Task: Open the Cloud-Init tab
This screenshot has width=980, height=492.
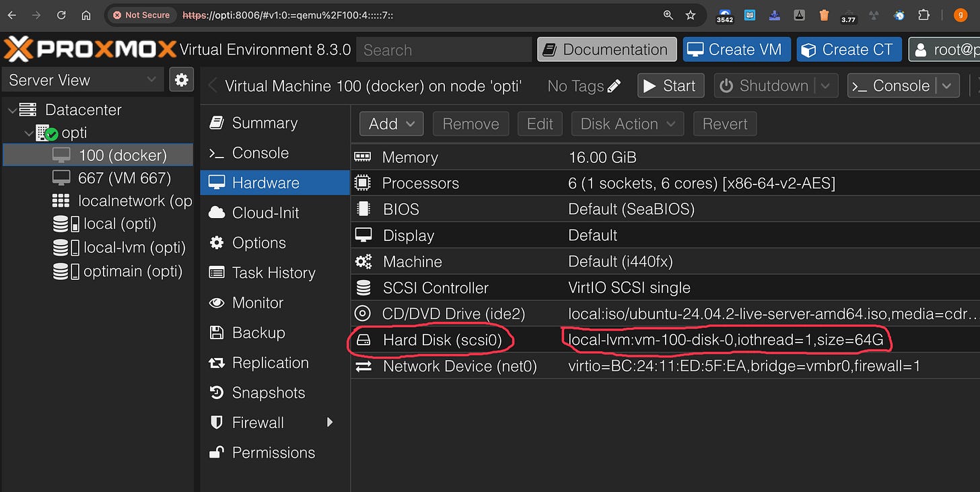Action: [x=275, y=213]
